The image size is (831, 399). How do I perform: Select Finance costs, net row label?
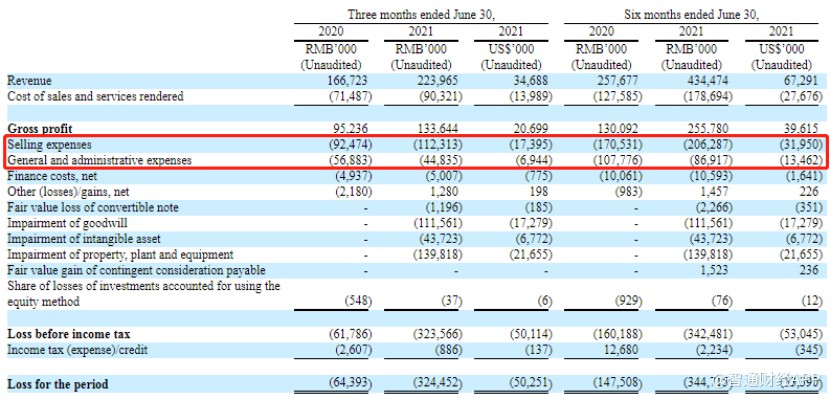52,176
